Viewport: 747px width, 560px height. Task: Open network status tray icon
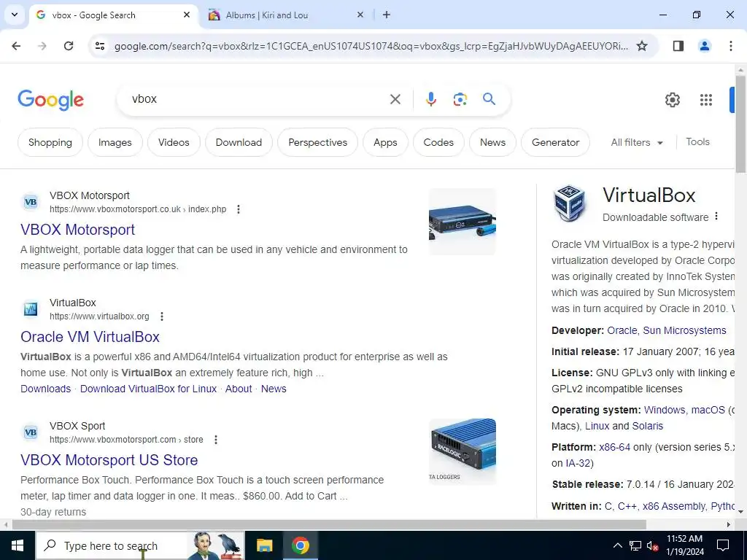tap(635, 545)
